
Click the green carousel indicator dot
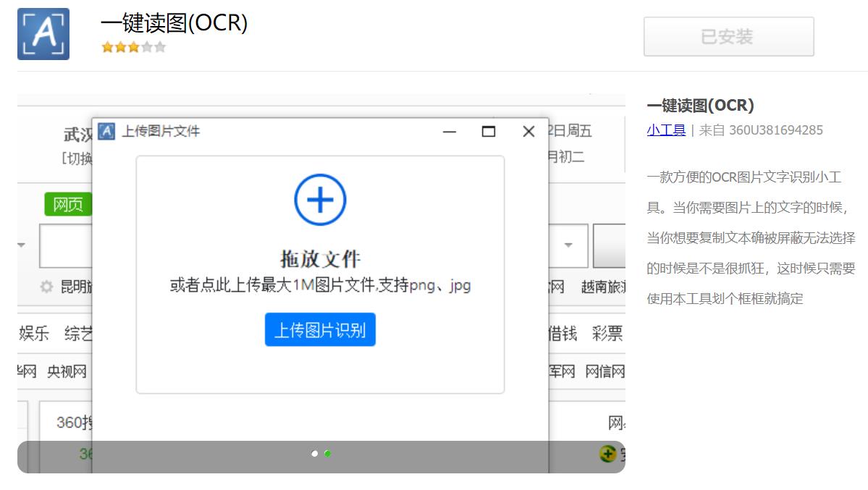327,454
